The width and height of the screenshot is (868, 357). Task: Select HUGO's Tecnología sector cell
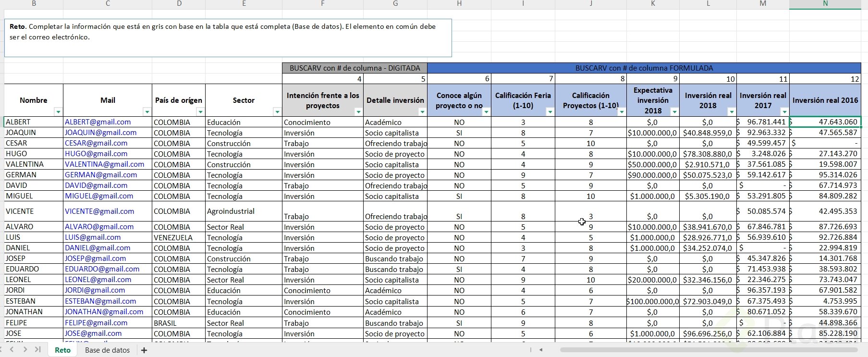[x=244, y=154]
